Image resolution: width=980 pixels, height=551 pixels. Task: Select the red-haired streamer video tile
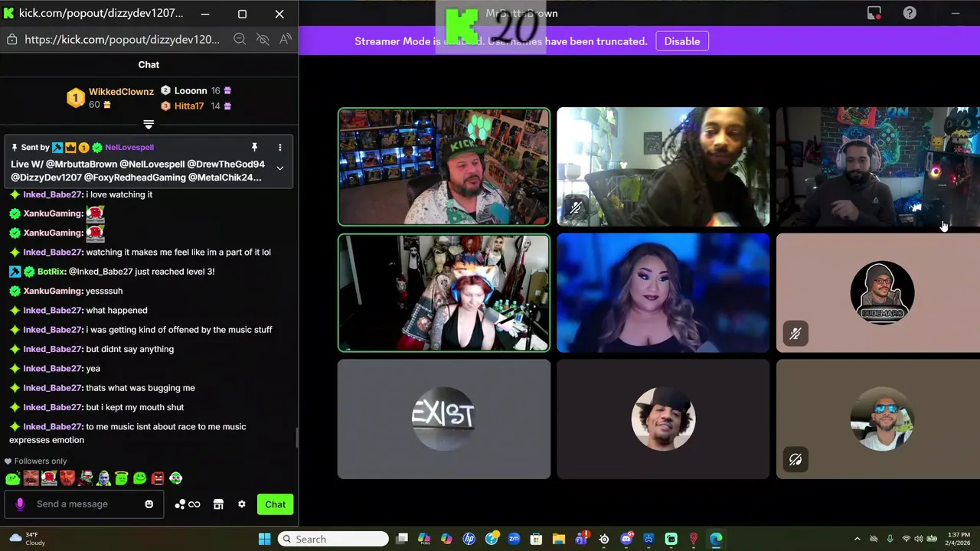click(444, 293)
